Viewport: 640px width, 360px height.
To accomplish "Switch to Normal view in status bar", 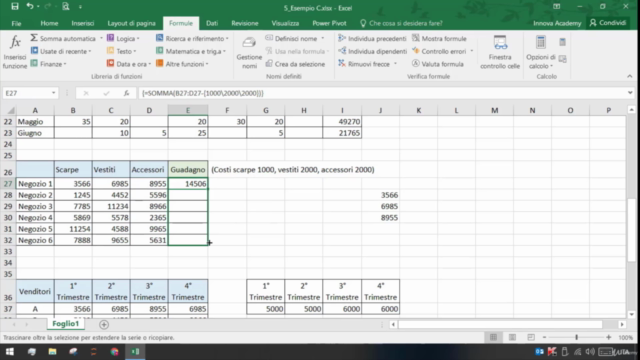I will click(x=493, y=338).
